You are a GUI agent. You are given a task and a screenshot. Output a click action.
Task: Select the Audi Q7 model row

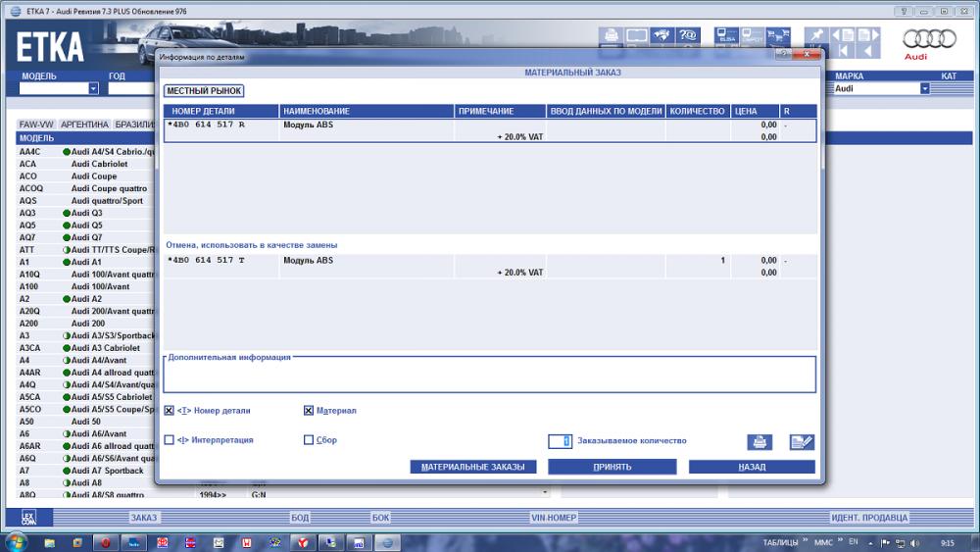pyautogui.click(x=85, y=237)
